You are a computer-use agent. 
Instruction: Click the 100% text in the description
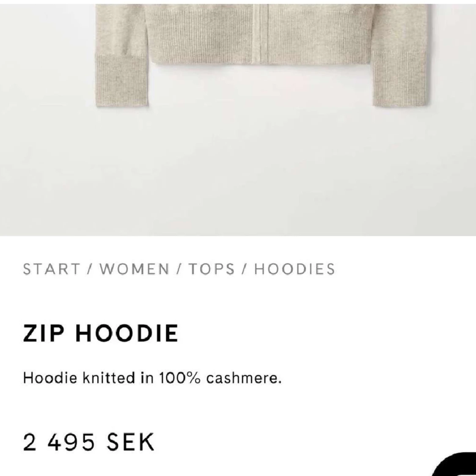pyautogui.click(x=180, y=378)
